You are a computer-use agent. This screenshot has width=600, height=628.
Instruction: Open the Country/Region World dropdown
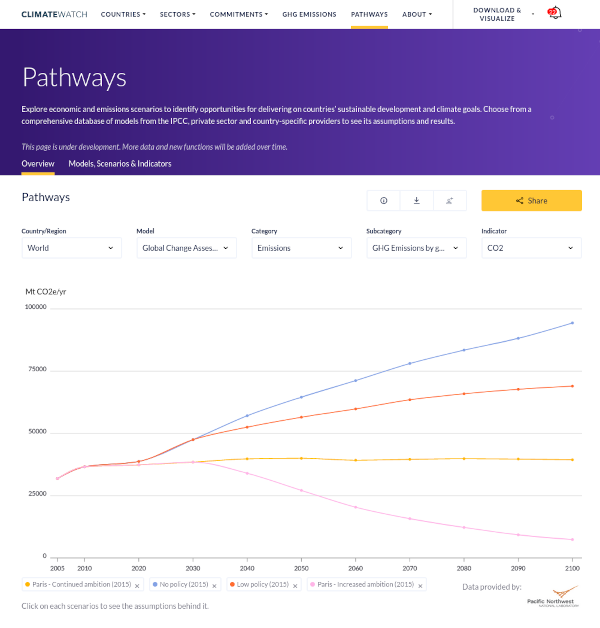click(72, 248)
